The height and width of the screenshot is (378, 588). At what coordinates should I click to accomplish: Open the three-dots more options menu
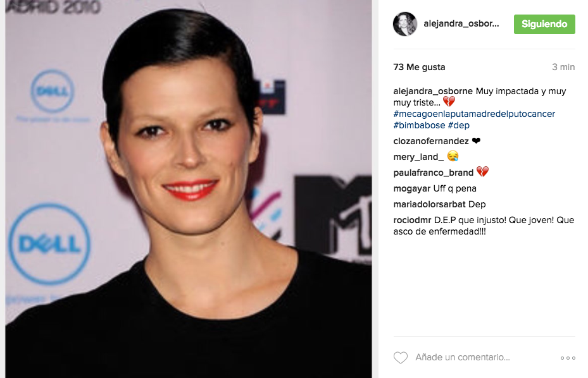click(x=568, y=358)
